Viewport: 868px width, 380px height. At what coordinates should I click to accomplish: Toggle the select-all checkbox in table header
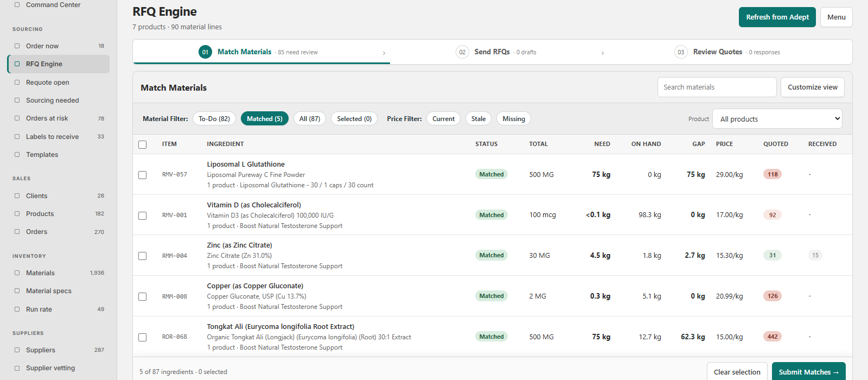(143, 144)
